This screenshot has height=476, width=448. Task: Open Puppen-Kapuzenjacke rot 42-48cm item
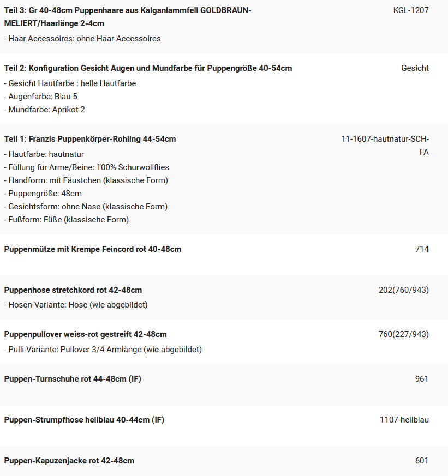point(69,461)
